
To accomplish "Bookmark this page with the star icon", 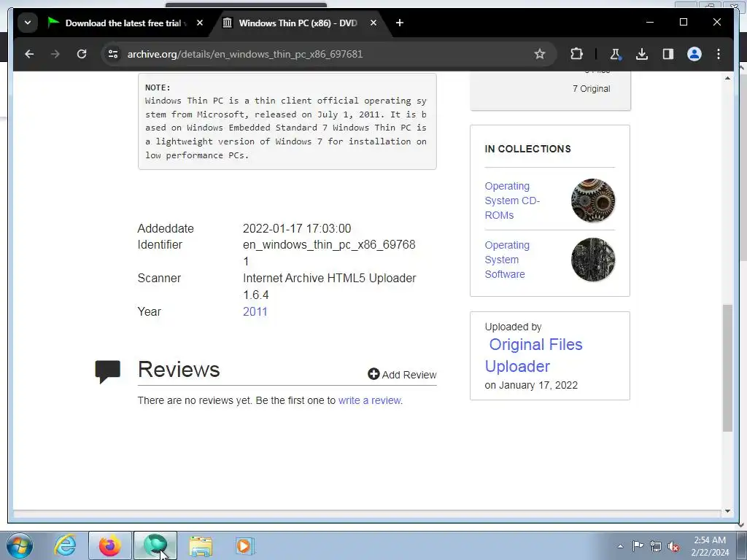I will pos(539,54).
